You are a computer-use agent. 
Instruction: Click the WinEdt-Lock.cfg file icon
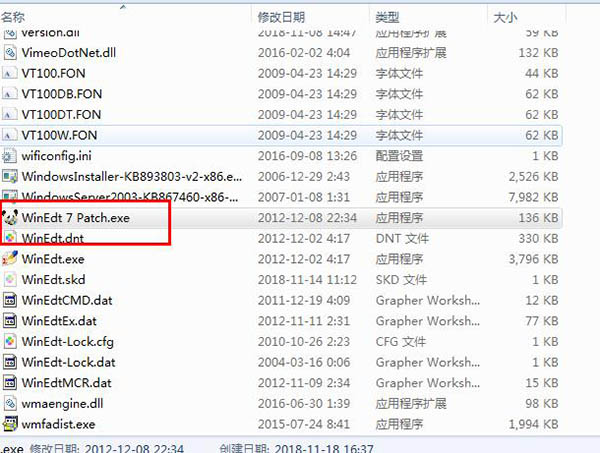[10, 342]
